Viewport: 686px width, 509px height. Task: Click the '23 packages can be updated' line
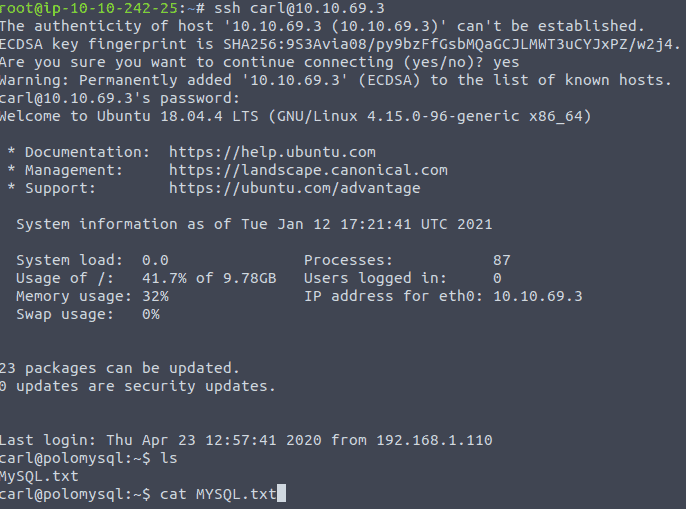pyautogui.click(x=119, y=369)
